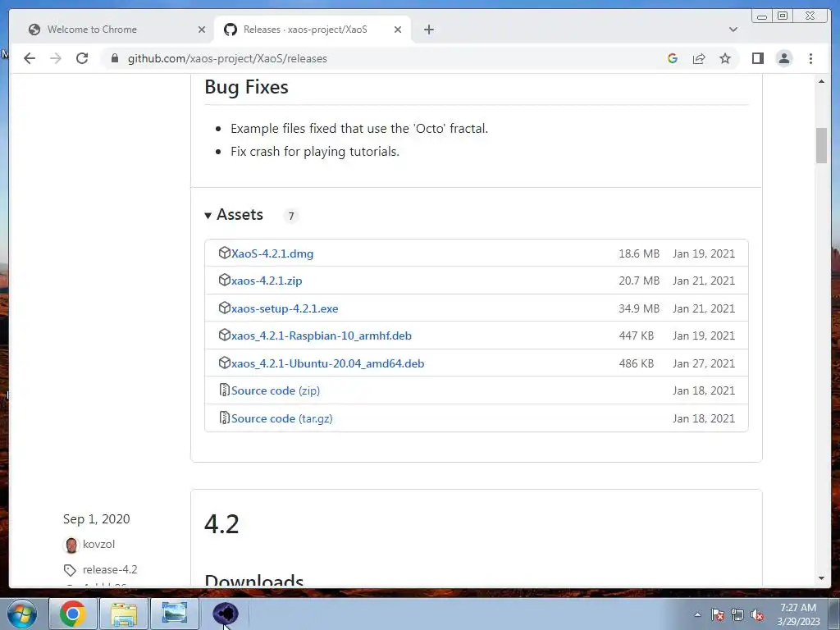This screenshot has height=630, width=840.
Task: Download XaoS-4.2.1.dmg
Action: (272, 253)
